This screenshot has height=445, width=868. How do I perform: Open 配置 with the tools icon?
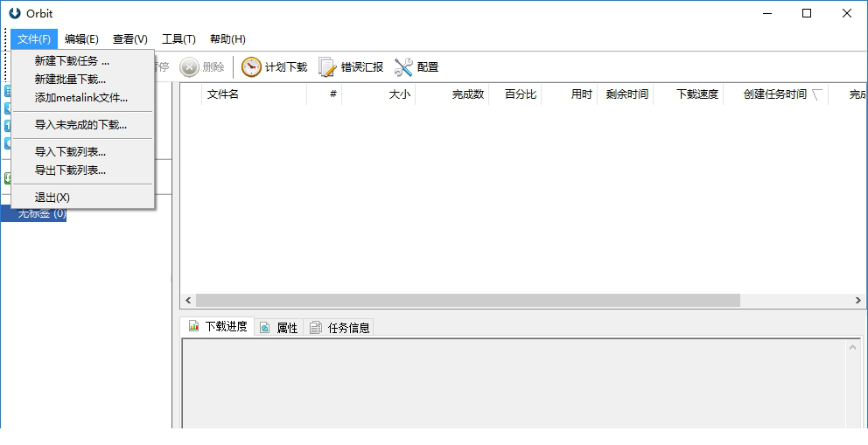coord(403,67)
